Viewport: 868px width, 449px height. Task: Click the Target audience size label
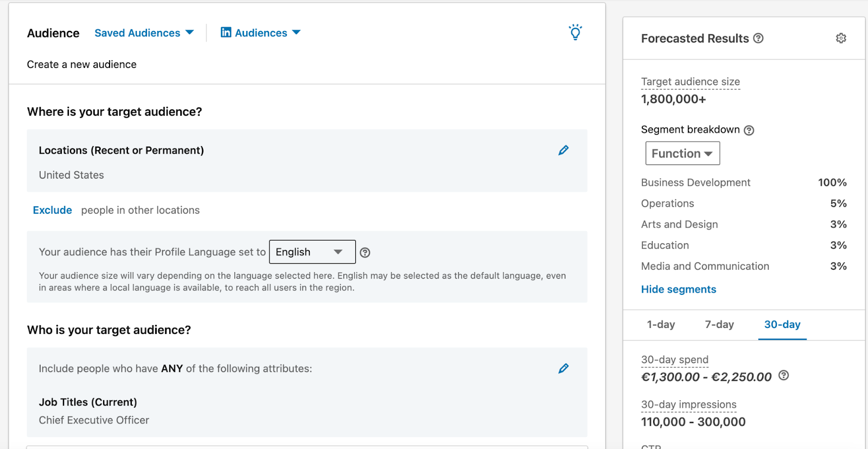point(690,82)
